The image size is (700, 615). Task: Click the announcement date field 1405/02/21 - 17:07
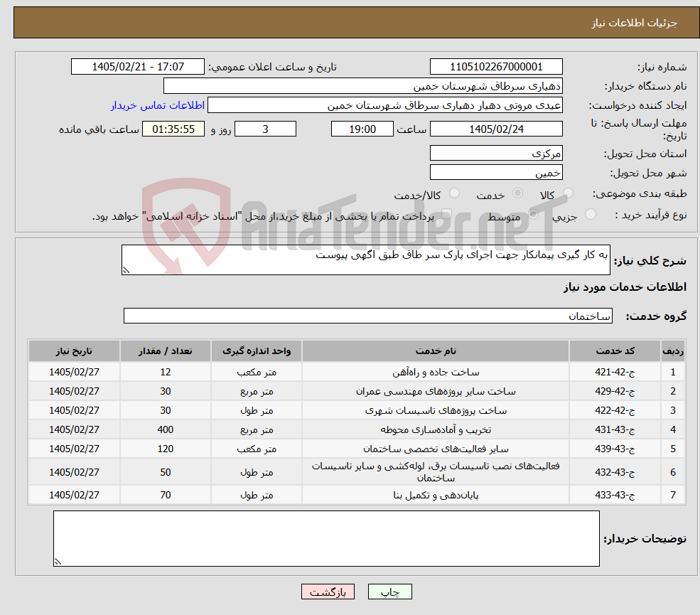[x=137, y=67]
